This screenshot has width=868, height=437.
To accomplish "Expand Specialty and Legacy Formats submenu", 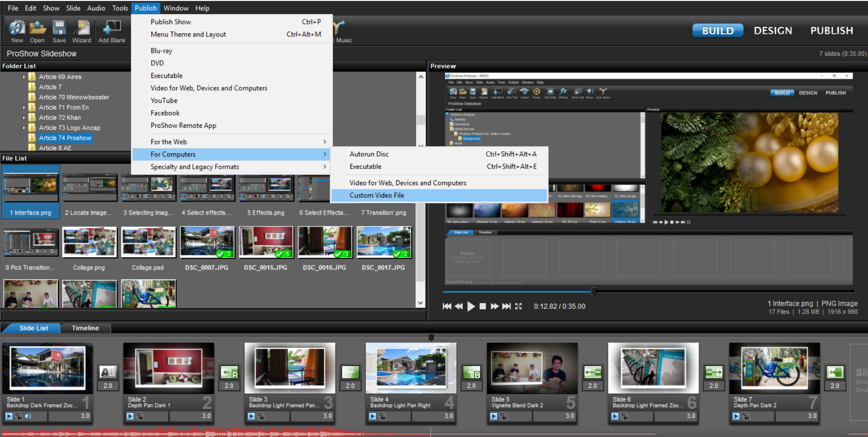I will point(232,167).
